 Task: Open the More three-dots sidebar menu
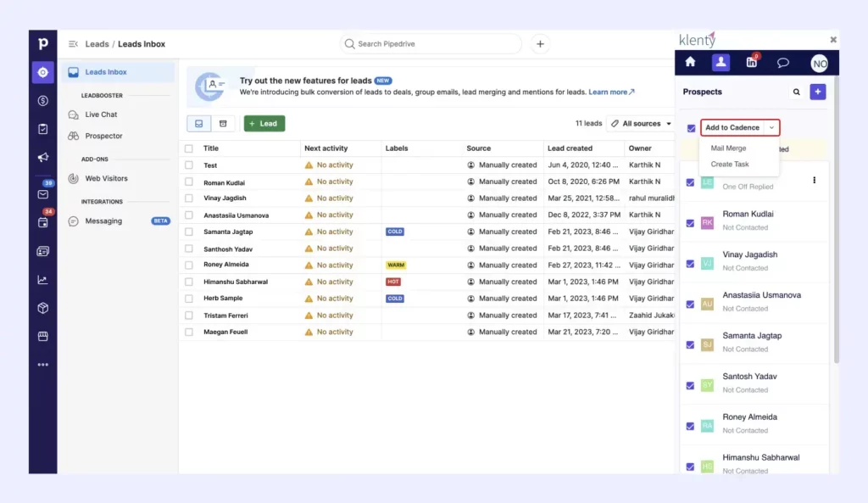(x=42, y=365)
